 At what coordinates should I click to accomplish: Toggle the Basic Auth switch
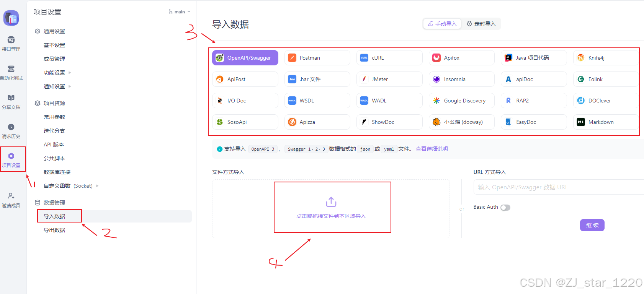coord(505,208)
